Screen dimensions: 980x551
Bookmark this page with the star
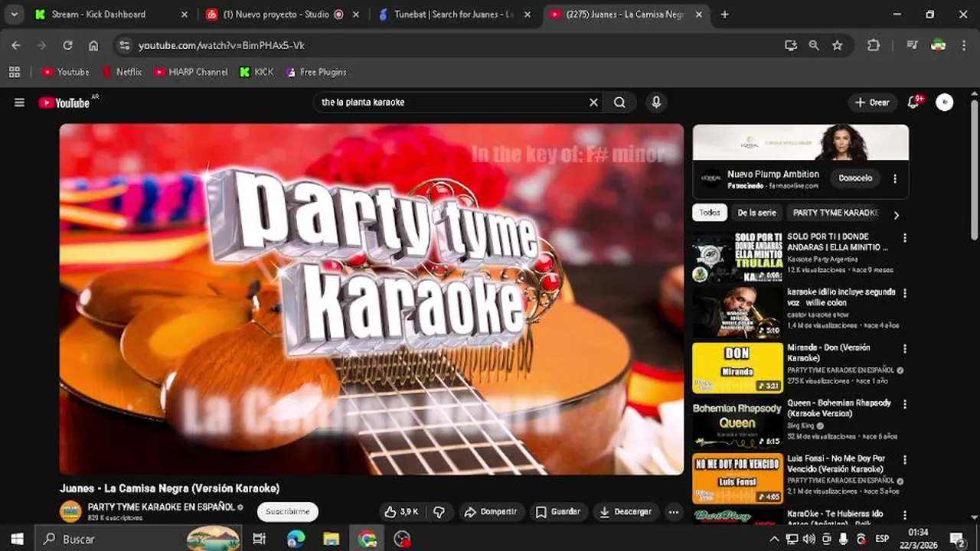(x=838, y=46)
